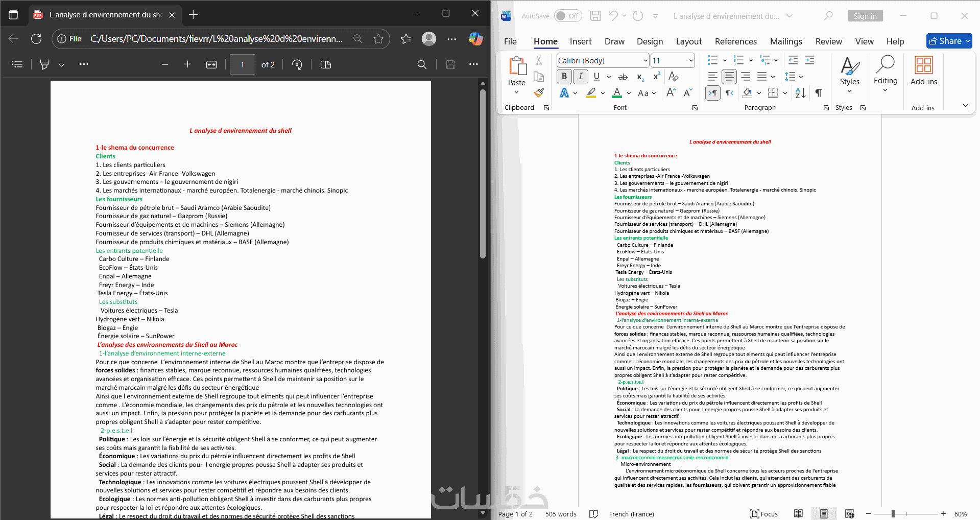This screenshot has height=520, width=980.
Task: Click French (France) language in status bar
Action: click(631, 514)
